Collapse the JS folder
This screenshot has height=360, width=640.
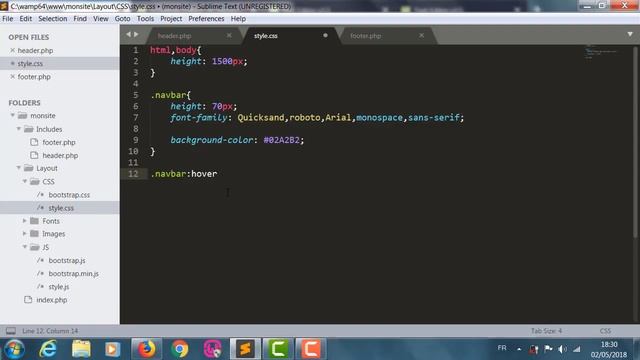click(25, 247)
